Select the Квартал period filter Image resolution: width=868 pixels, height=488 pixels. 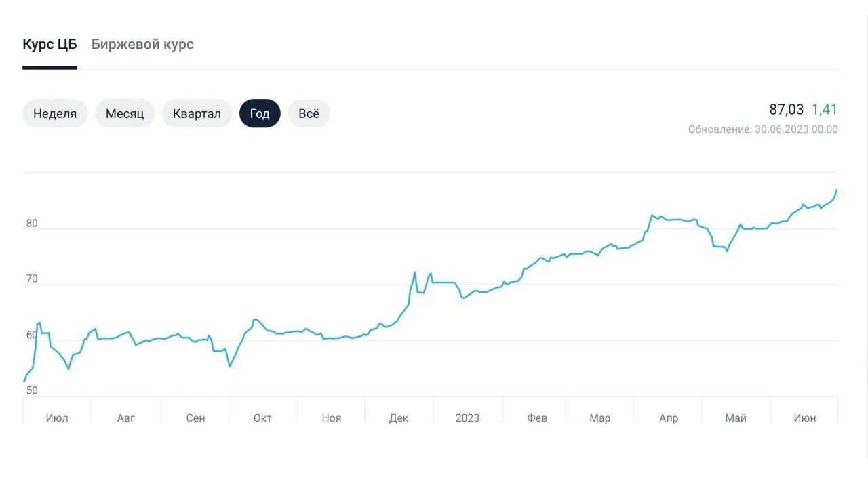(x=197, y=114)
